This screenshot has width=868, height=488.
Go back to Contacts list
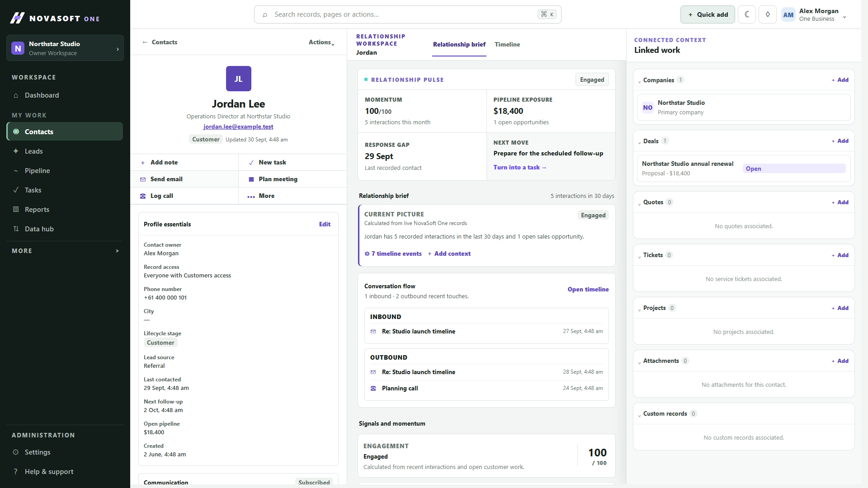click(160, 42)
